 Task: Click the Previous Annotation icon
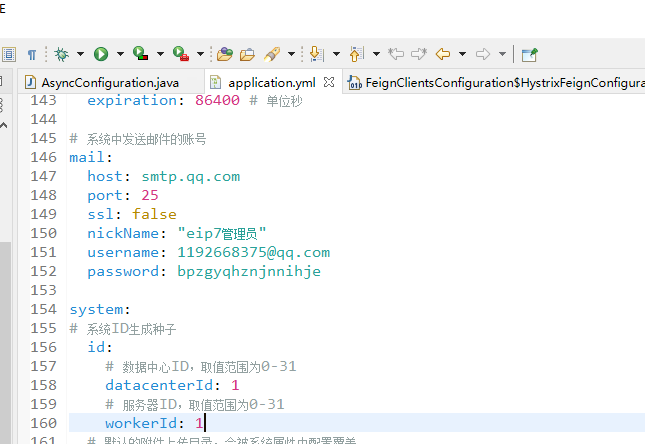point(357,54)
